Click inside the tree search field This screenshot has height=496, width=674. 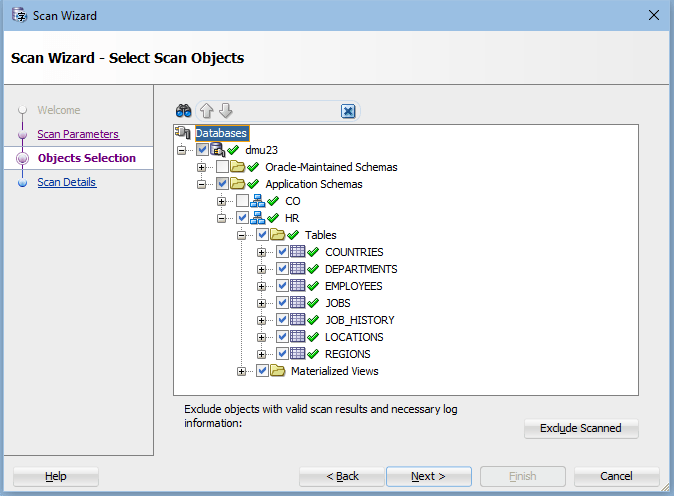(286, 111)
